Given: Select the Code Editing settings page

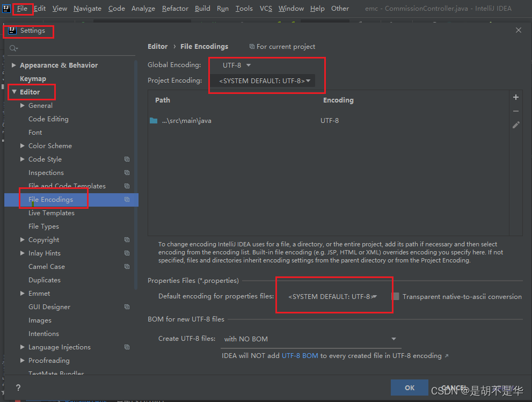Looking at the screenshot, I should (48, 119).
